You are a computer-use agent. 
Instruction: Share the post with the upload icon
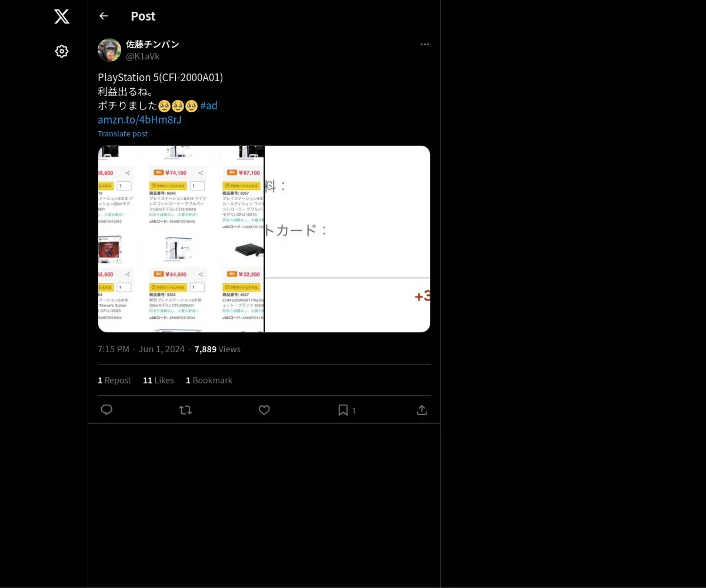[x=422, y=410]
